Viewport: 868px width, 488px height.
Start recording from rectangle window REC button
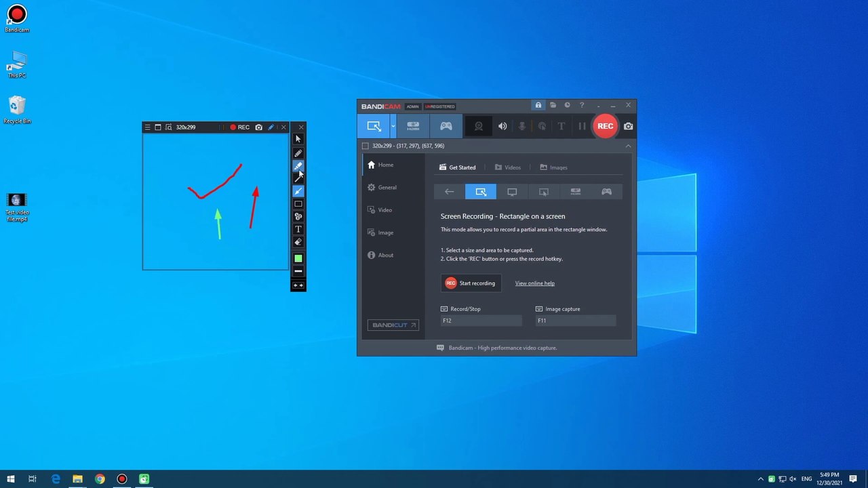pos(240,127)
